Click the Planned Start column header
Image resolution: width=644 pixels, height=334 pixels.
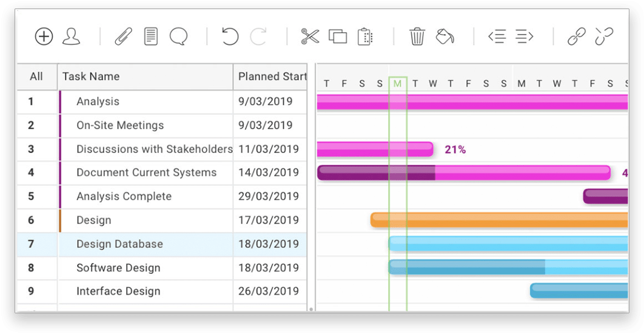tap(272, 77)
